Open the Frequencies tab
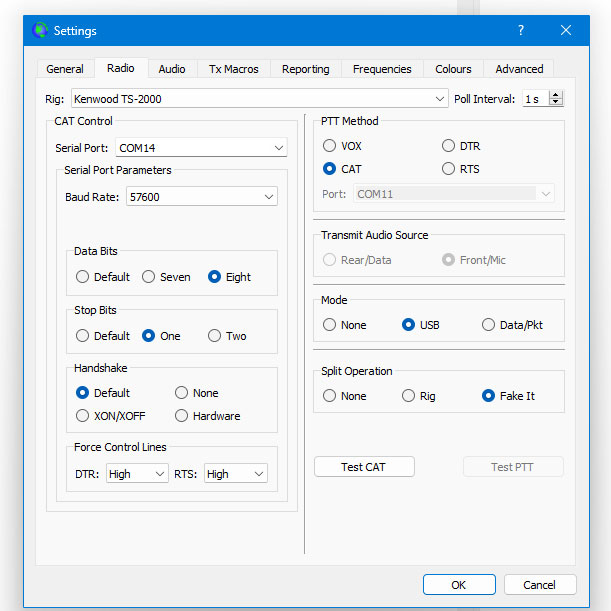This screenshot has width=611, height=611. [382, 69]
